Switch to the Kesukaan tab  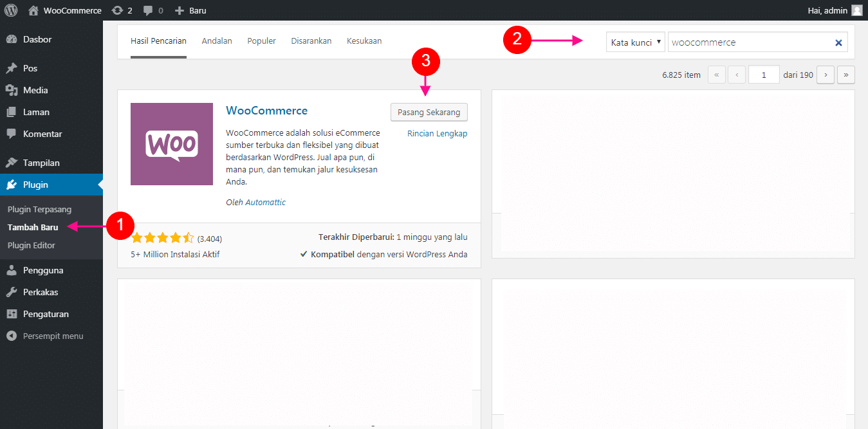coord(364,41)
